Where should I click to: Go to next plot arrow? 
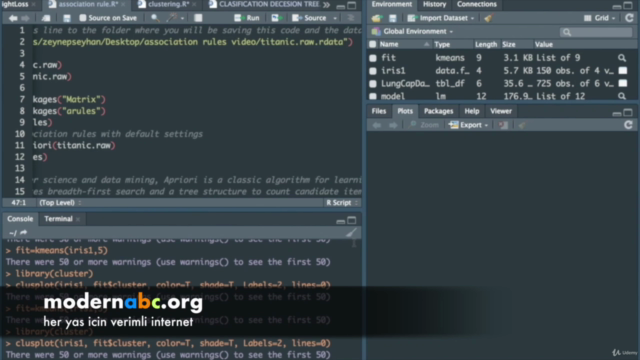[393, 125]
